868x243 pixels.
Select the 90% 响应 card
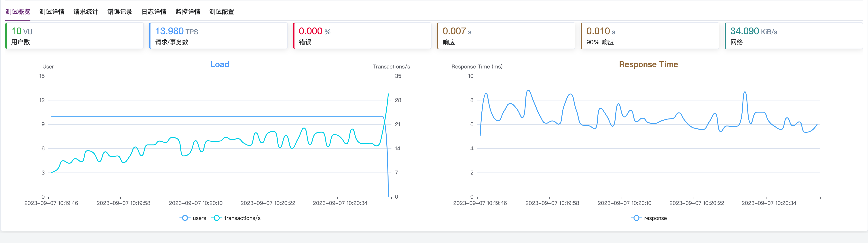coord(650,36)
